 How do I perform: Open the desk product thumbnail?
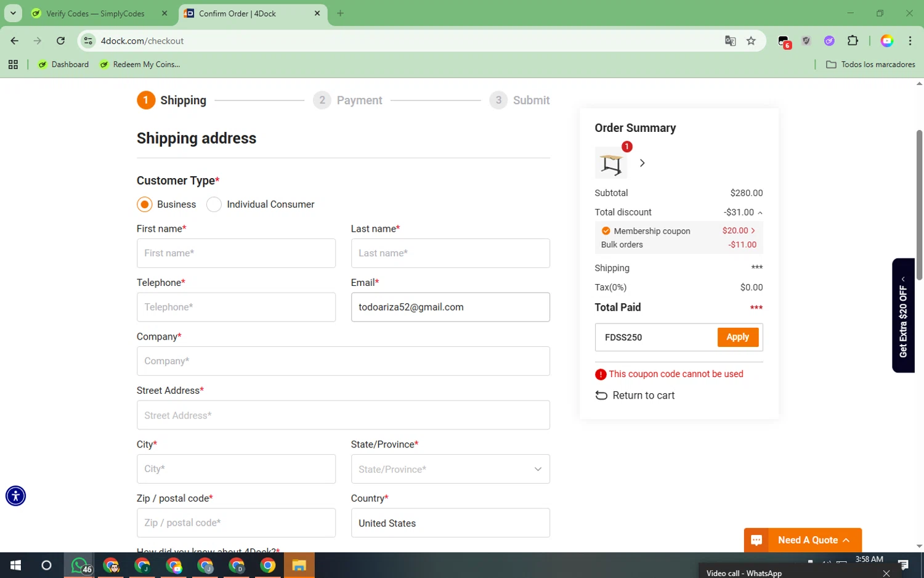[x=610, y=163]
